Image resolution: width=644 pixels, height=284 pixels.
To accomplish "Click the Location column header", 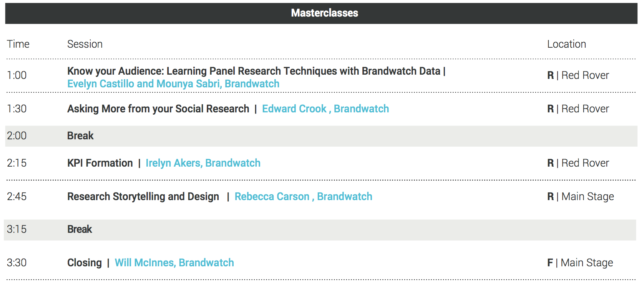I will pyautogui.click(x=566, y=44).
